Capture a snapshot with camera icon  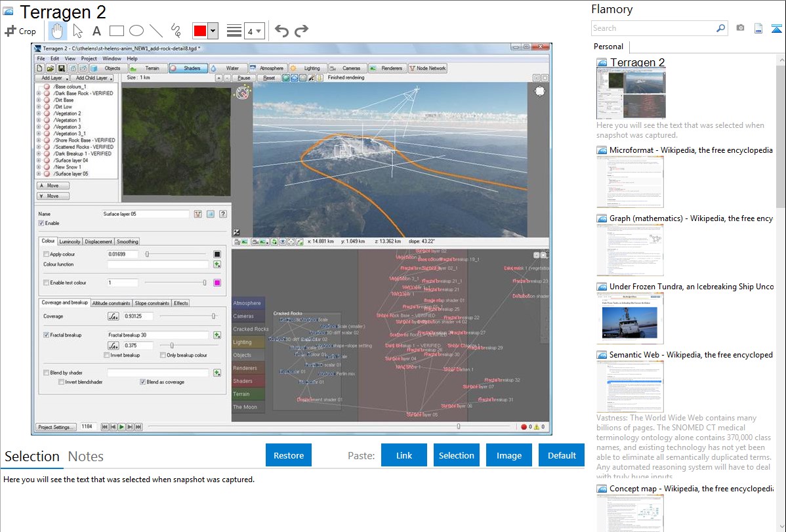pyautogui.click(x=740, y=28)
